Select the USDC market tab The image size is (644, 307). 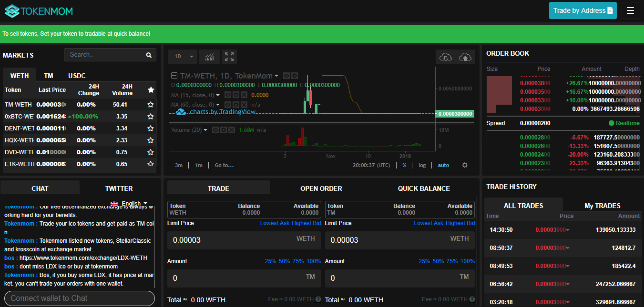click(77, 76)
